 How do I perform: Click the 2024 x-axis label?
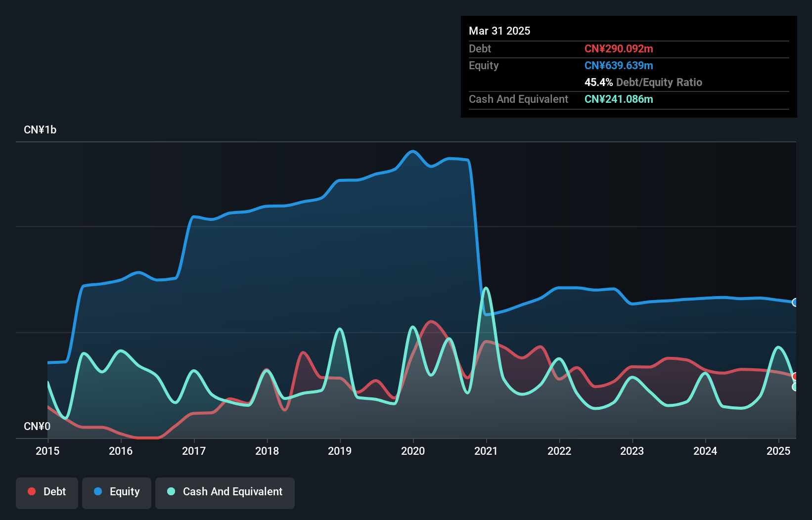tap(705, 451)
